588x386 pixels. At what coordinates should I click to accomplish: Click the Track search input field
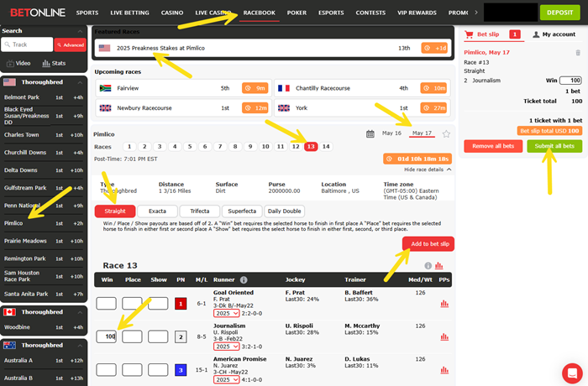(30, 44)
